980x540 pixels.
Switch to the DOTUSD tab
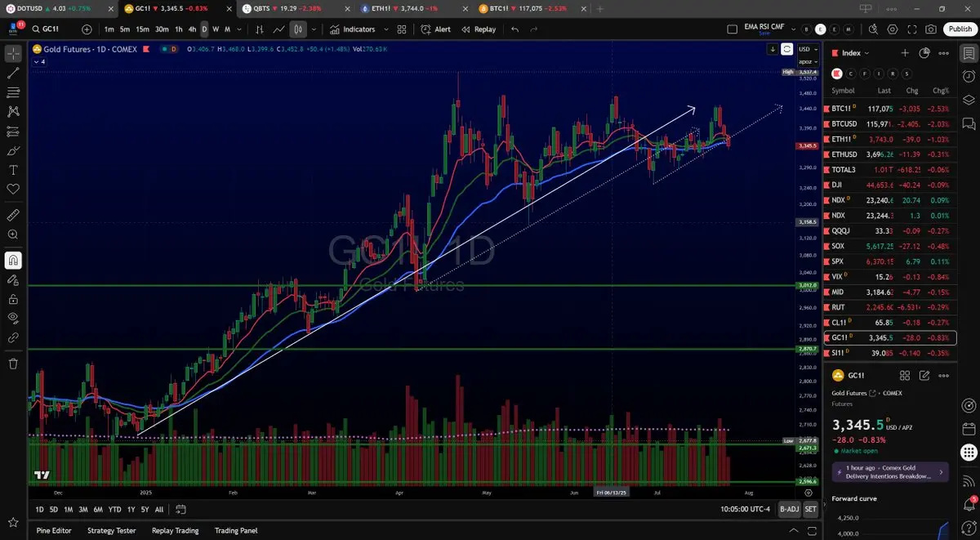coord(57,8)
